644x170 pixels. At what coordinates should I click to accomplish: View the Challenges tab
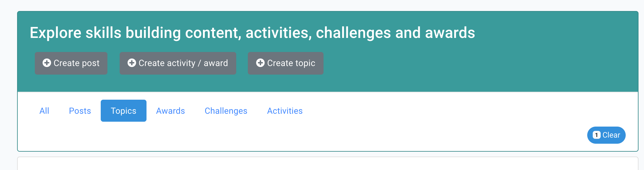(226, 111)
